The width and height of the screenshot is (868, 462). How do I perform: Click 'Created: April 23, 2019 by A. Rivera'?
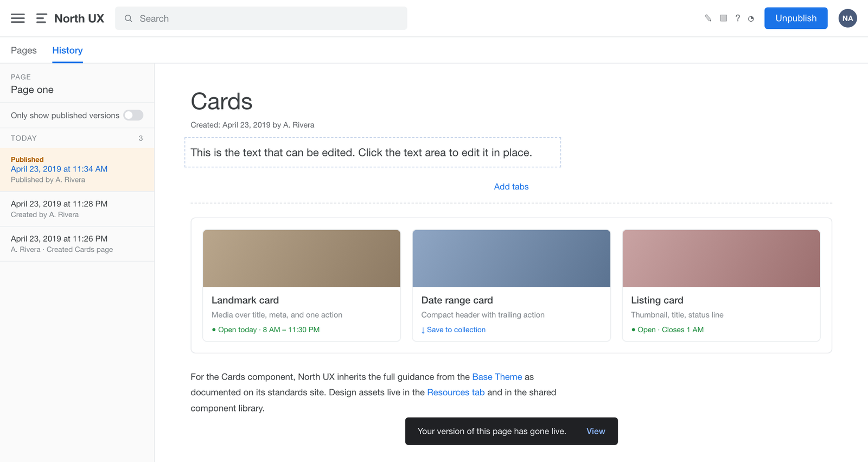point(252,125)
